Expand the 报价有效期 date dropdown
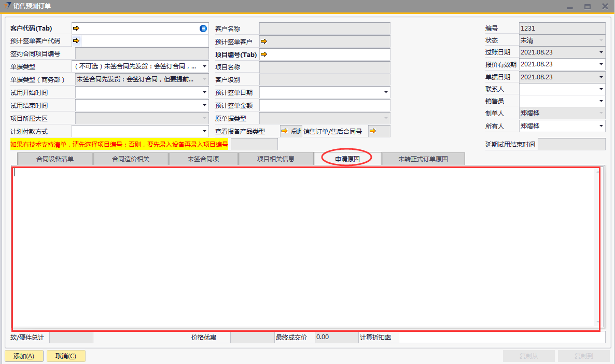The width and height of the screenshot is (615, 364). pyautogui.click(x=601, y=64)
